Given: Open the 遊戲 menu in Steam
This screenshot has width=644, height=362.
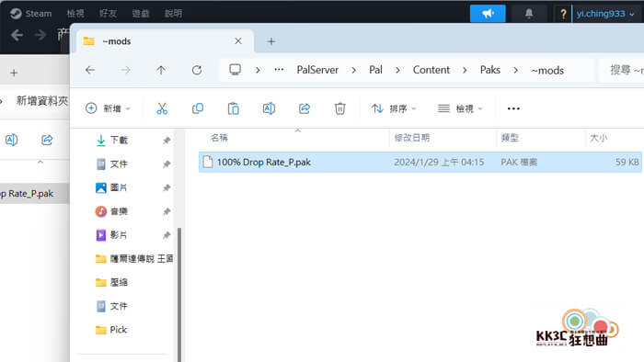Looking at the screenshot, I should [141, 14].
